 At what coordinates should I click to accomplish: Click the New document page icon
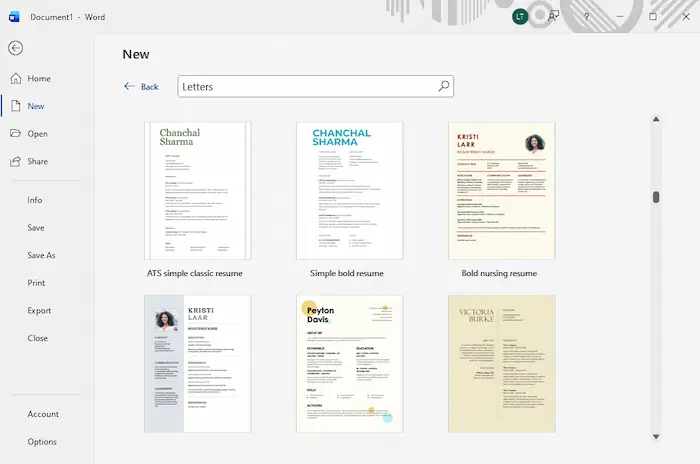[x=16, y=106]
